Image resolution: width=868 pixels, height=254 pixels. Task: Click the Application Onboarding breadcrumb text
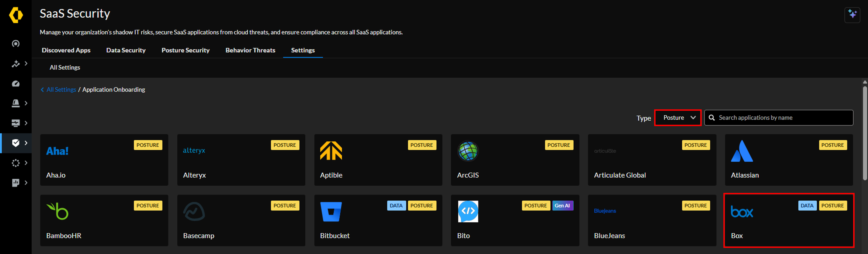[114, 89]
